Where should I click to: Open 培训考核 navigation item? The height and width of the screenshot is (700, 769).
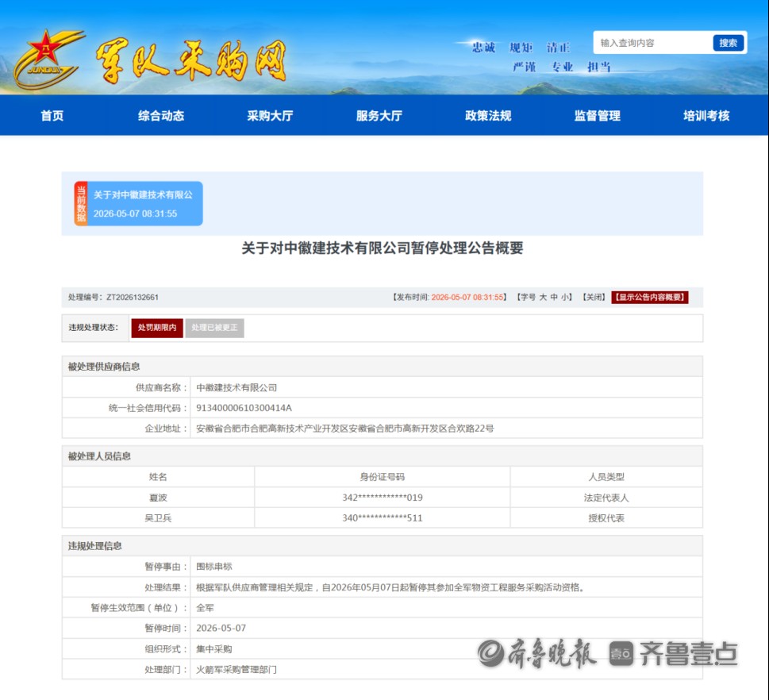point(706,116)
